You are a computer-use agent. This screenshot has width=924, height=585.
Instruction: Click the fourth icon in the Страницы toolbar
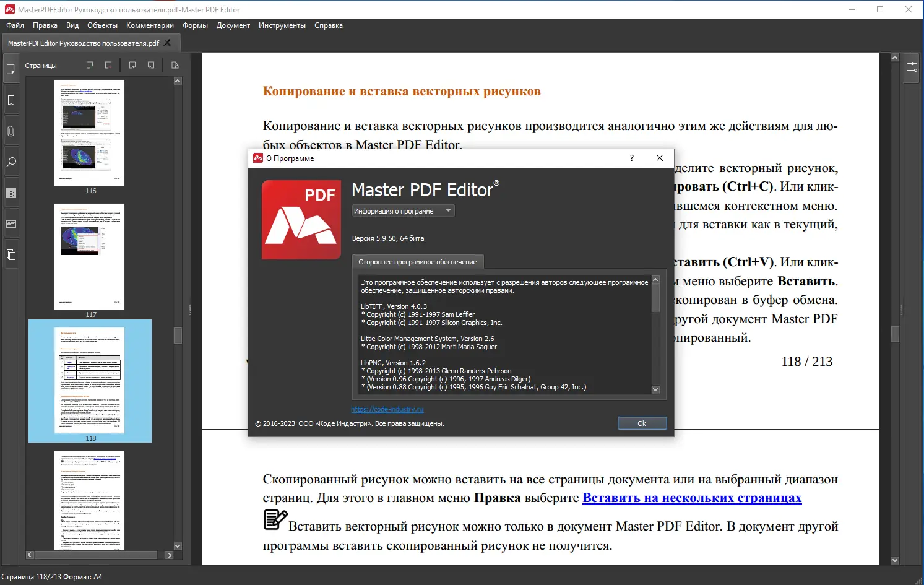[x=151, y=65]
